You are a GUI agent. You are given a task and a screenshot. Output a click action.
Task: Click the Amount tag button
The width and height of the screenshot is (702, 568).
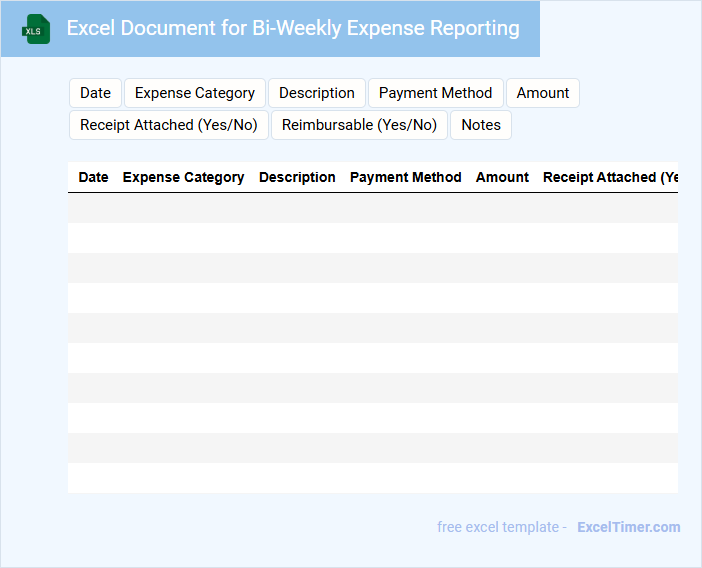pos(543,93)
